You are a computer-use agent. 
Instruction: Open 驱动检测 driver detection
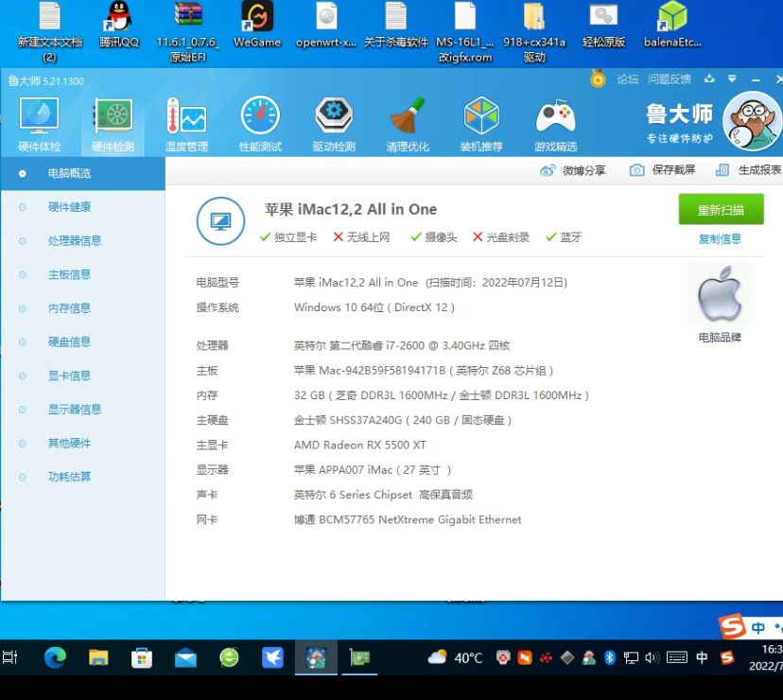point(334,125)
